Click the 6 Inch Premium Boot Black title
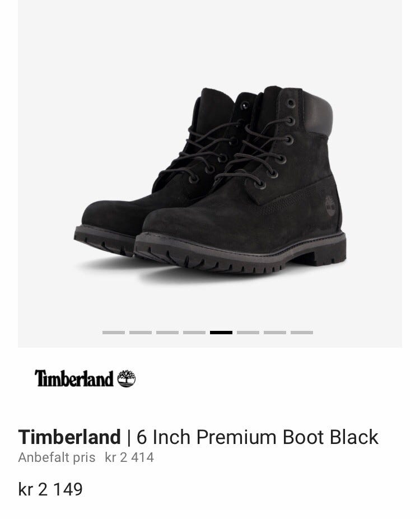The image size is (420, 519). point(257,437)
